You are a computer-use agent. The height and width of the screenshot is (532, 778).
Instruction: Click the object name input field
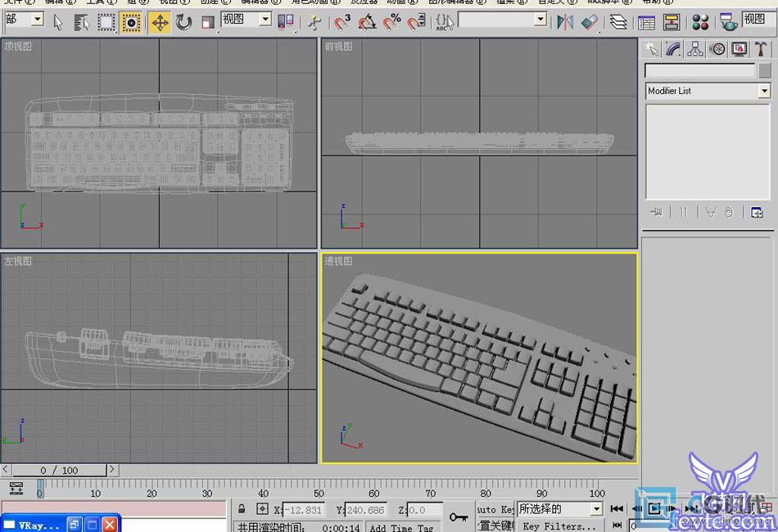tap(699, 71)
